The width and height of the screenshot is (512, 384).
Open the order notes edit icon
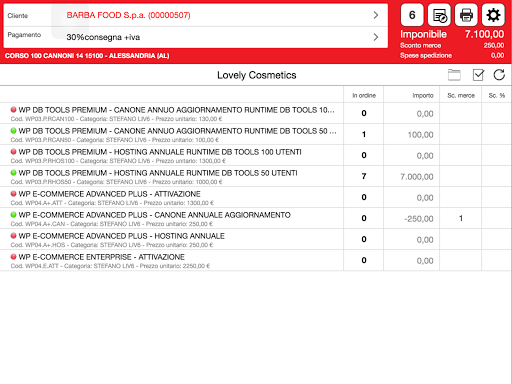coord(439,15)
